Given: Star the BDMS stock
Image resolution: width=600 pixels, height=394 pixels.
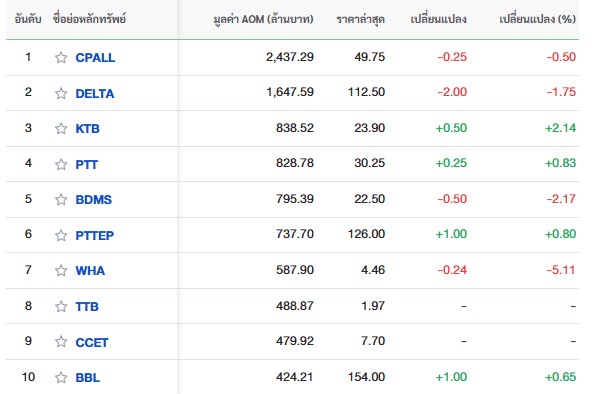Looking at the screenshot, I should 61,199.
